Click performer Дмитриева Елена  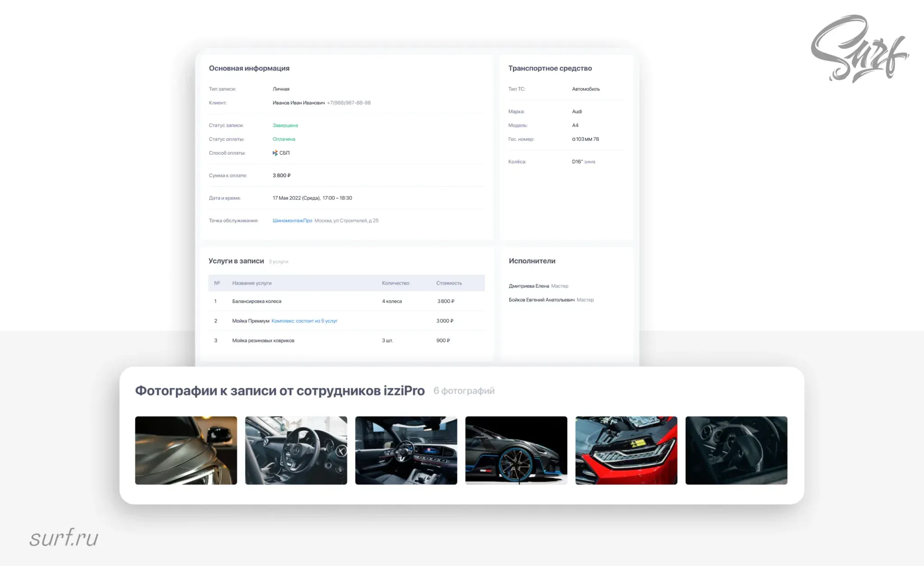529,286
